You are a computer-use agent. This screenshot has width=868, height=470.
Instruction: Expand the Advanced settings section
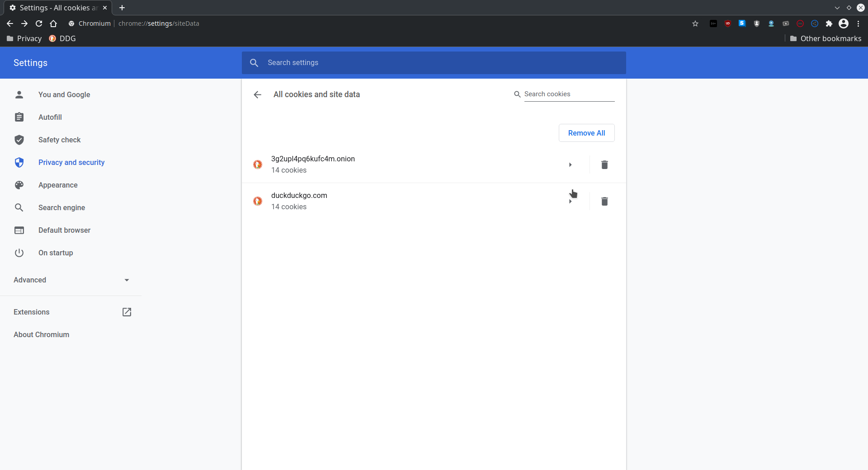click(71, 280)
